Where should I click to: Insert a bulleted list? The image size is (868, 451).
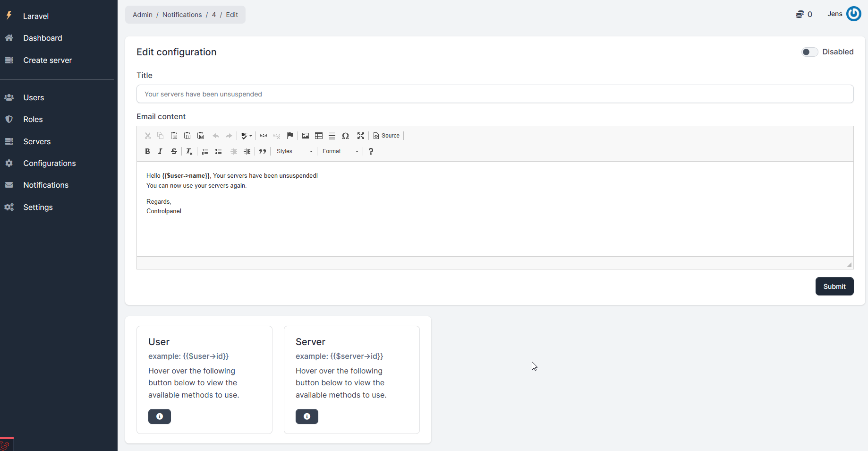coord(218,151)
